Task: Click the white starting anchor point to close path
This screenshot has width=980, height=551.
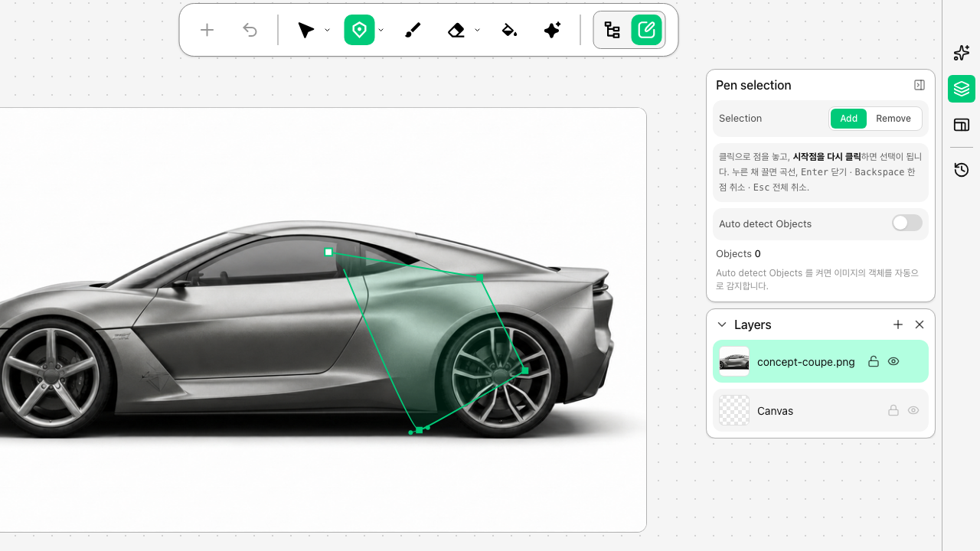Action: (328, 252)
